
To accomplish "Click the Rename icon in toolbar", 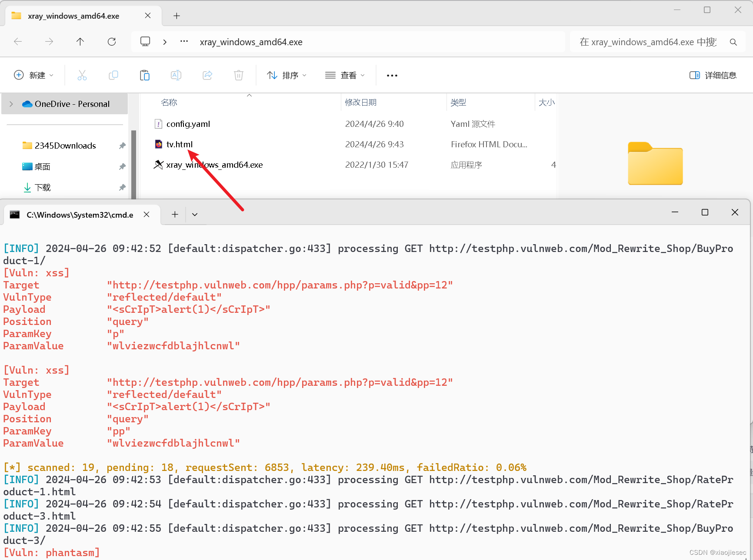I will [176, 75].
